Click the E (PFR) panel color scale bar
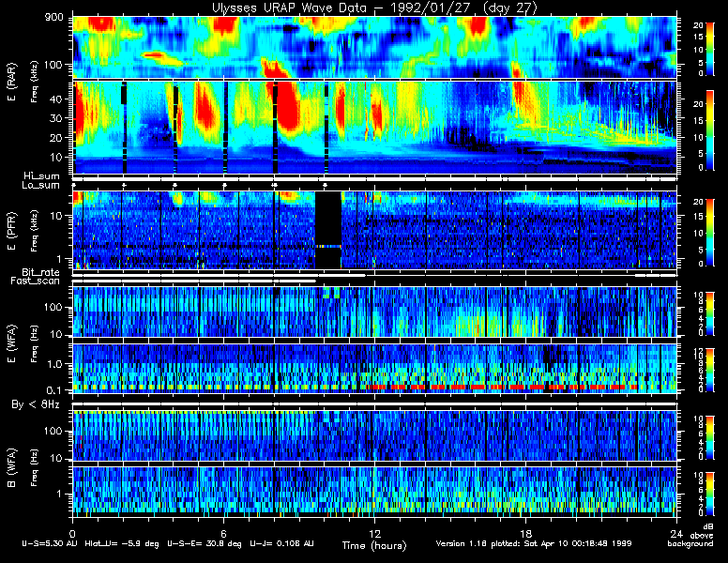 click(710, 233)
